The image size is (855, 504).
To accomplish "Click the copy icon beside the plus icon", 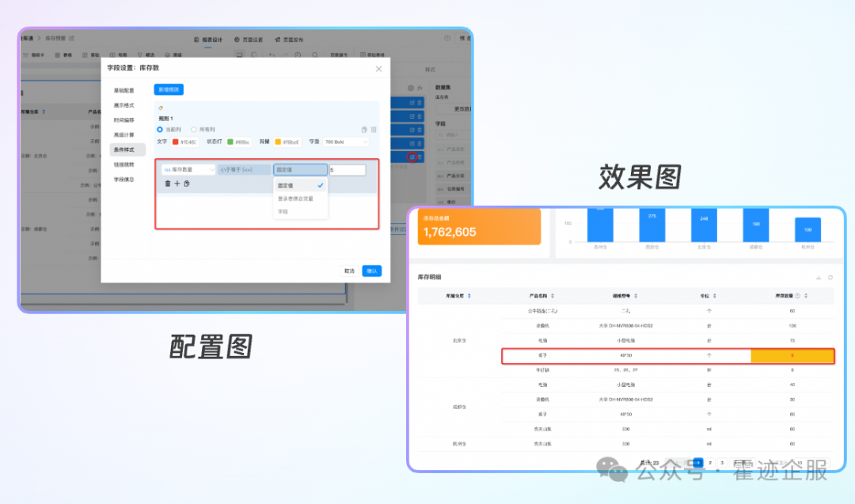I will tap(186, 184).
